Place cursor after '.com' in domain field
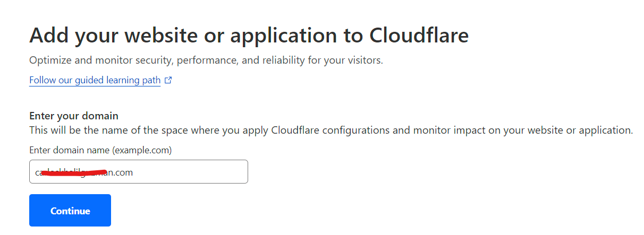This screenshot has width=644, height=235. [133, 172]
